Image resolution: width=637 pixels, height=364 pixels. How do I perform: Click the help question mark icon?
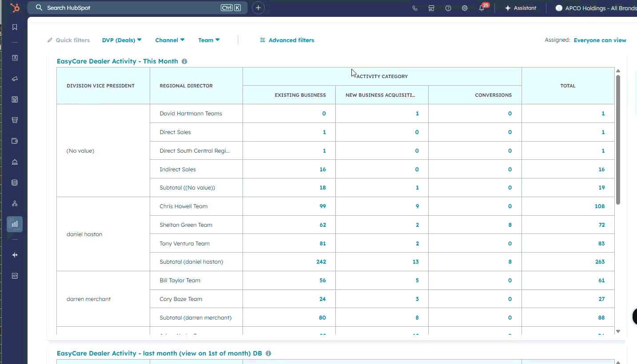coord(448,8)
